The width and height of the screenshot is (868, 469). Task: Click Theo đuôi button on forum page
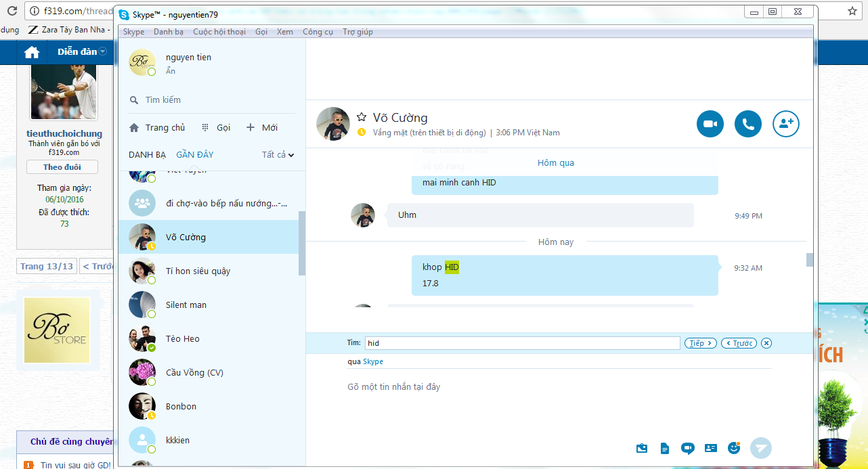click(62, 167)
